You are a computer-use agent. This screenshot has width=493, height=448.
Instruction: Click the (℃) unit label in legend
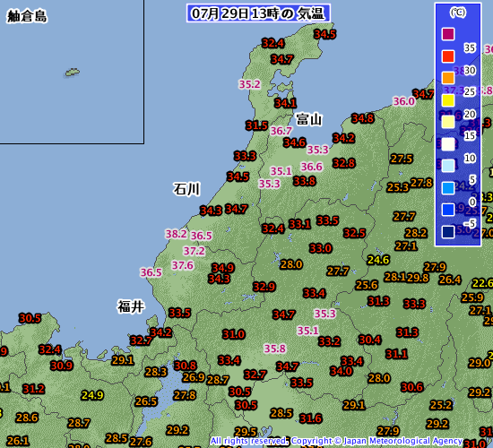click(458, 13)
